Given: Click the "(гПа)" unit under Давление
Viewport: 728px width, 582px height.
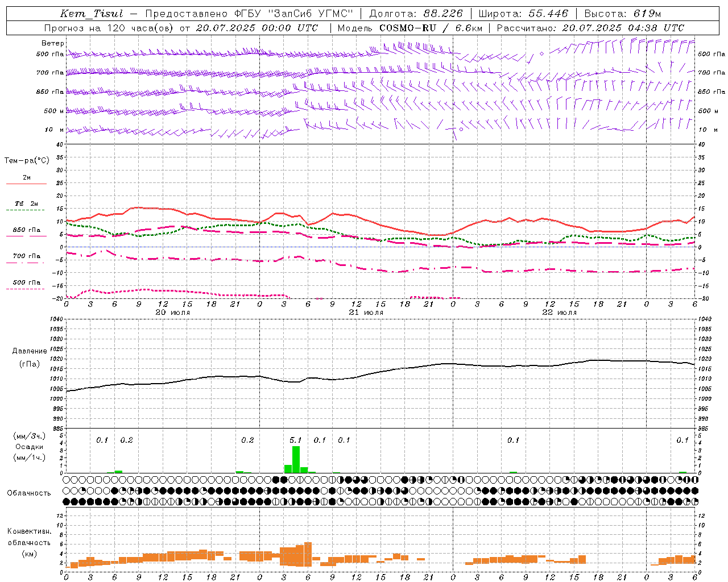Looking at the screenshot, I should click(x=30, y=364).
